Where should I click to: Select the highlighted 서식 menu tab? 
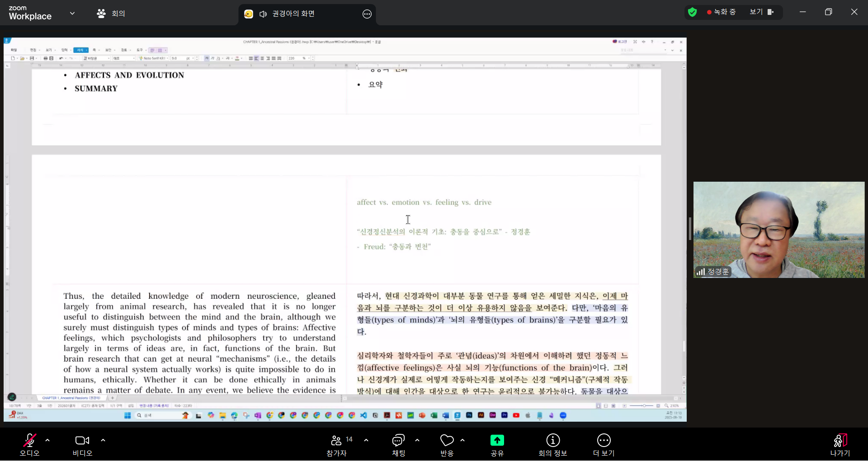pos(80,50)
